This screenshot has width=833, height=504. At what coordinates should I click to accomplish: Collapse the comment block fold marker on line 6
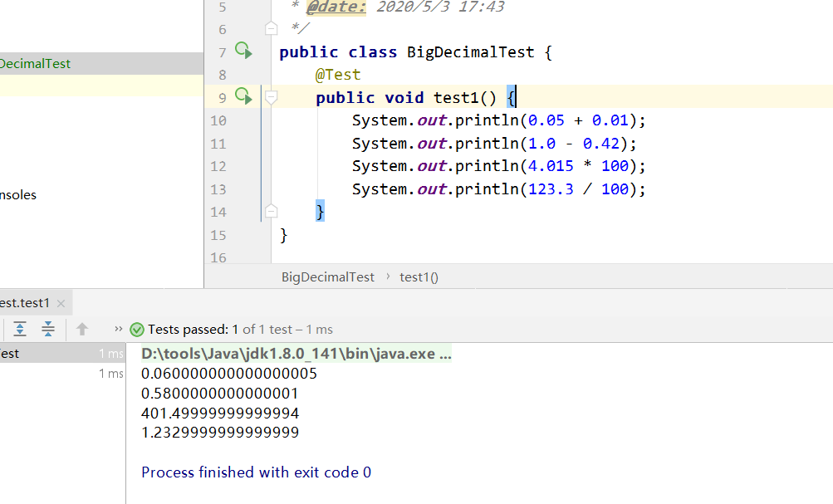271,28
